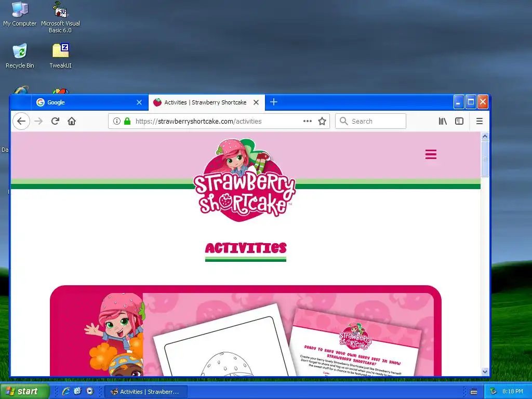Close the Activities Strawberry Shortcake tab
532x399 pixels.
(256, 102)
